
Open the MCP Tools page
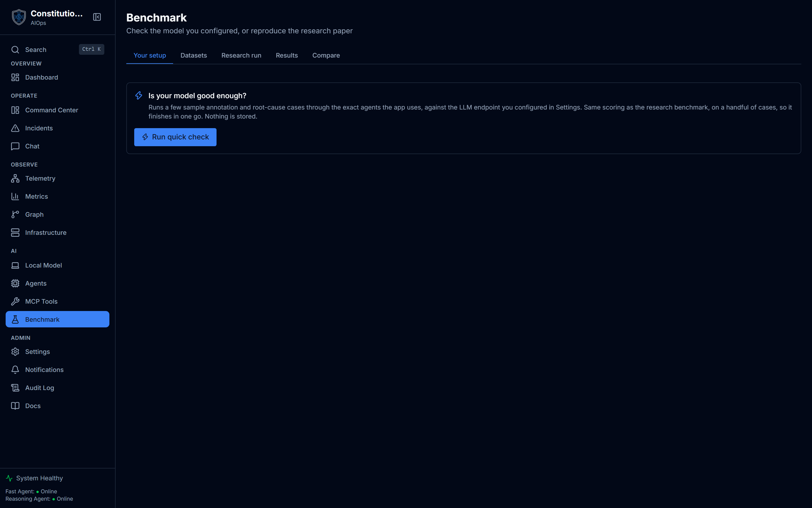(x=58, y=301)
